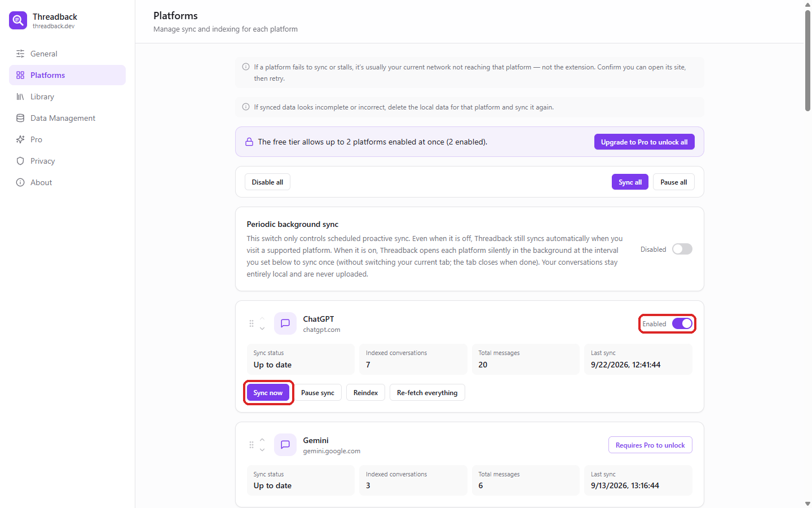Image resolution: width=812 pixels, height=508 pixels.
Task: Move Gemini up with the chevron arrow
Action: point(262,440)
